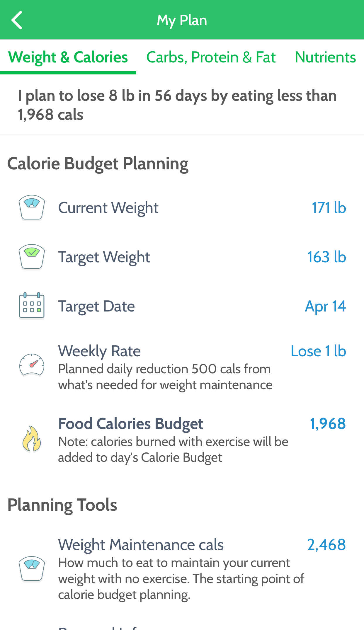Open the Weight Maintenance cals row
The image size is (364, 630).
[x=141, y=545]
